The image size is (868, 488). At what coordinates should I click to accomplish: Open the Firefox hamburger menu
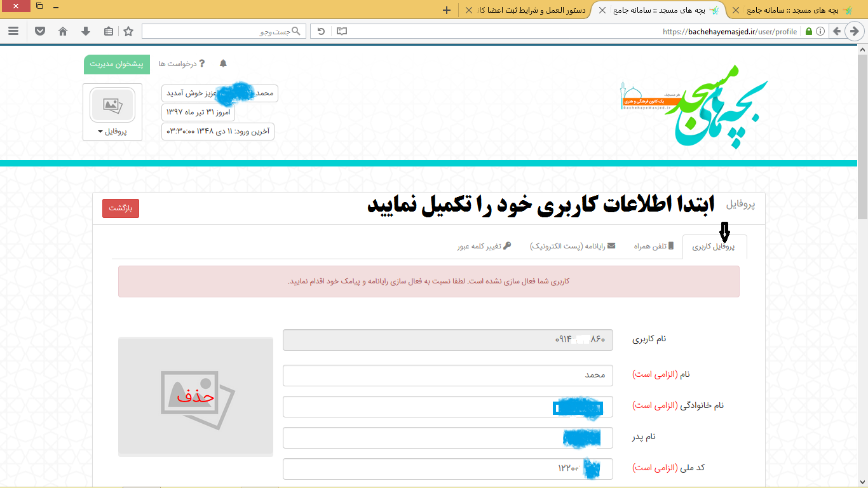click(x=13, y=31)
